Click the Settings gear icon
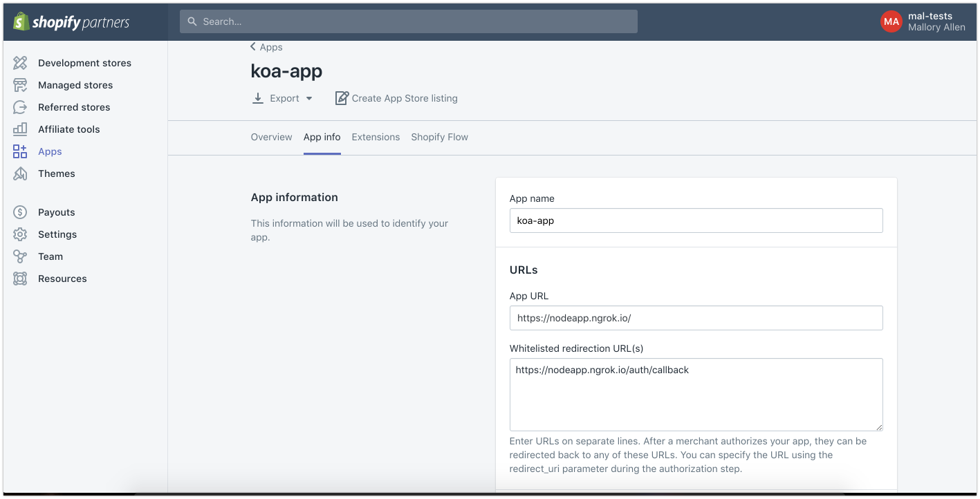This screenshot has height=499, width=980. pyautogui.click(x=20, y=234)
